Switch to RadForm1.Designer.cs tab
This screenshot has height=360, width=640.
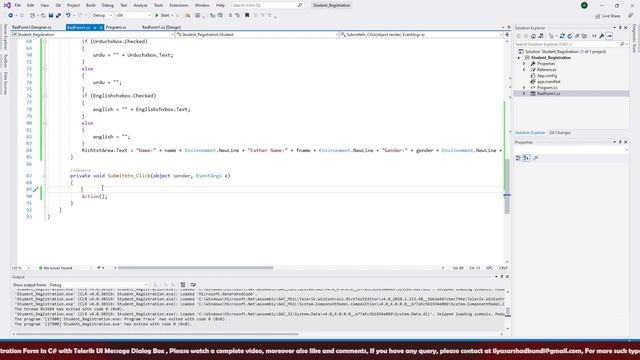click(x=32, y=27)
